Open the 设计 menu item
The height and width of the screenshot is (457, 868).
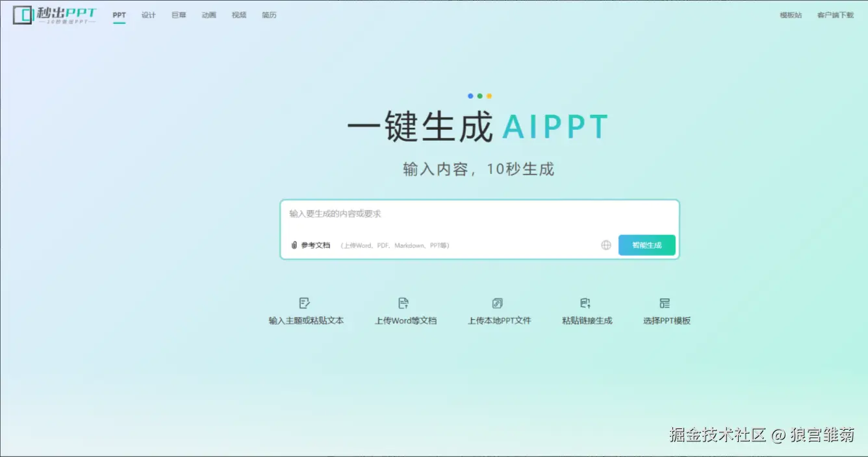149,15
